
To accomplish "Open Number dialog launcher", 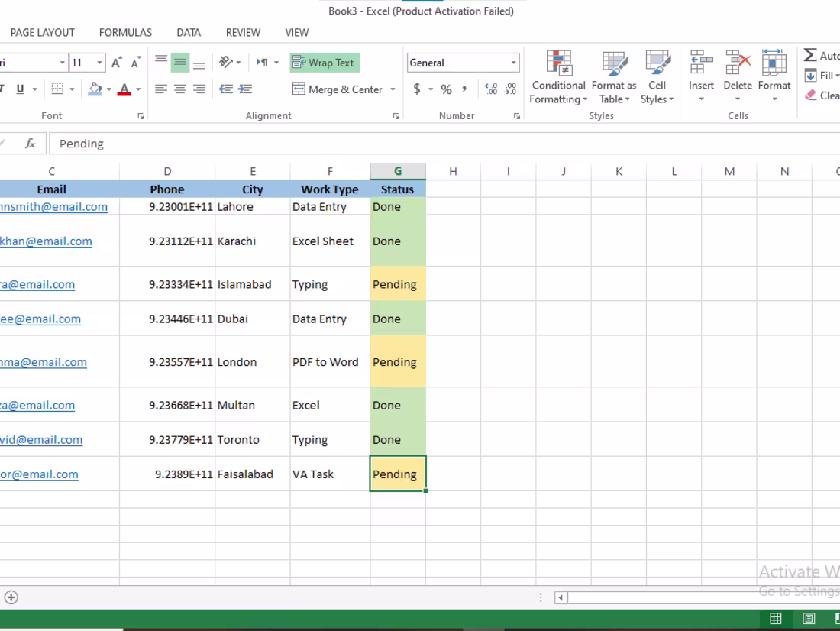I will [x=516, y=116].
